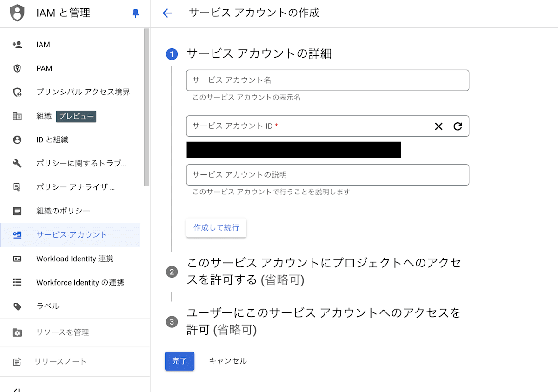Click the principal access boundary icon
The height and width of the screenshot is (392, 558).
pos(17,92)
